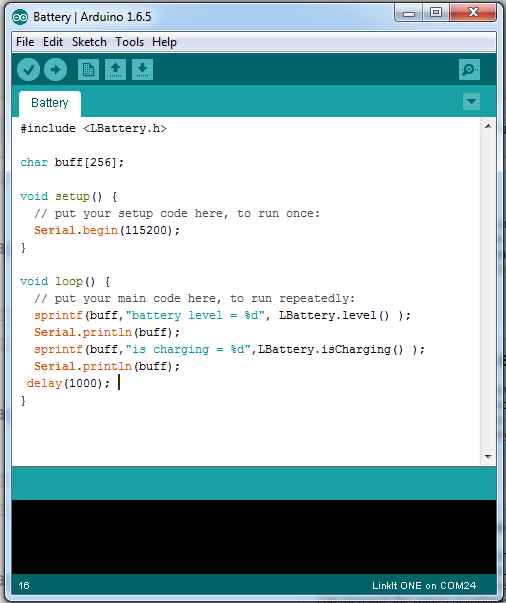Open the Sketch menu
The height and width of the screenshot is (603, 506).
(89, 42)
